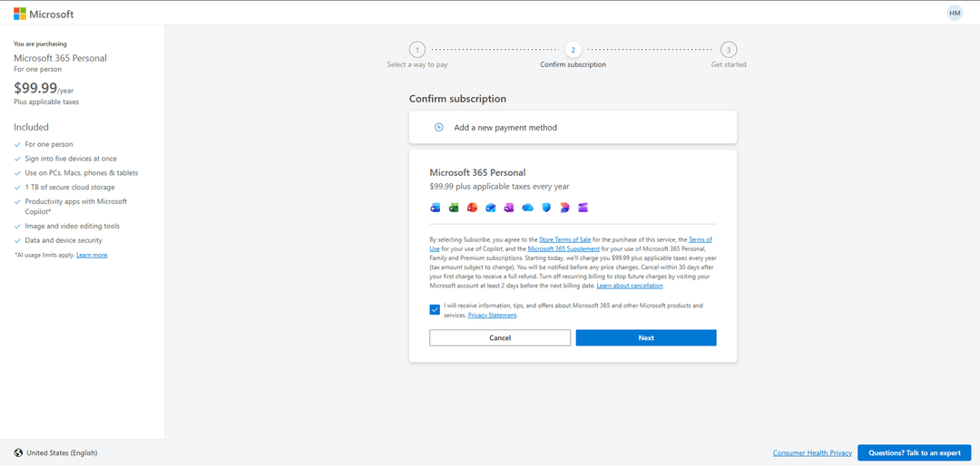Uncheck the Microsoft 365 offers checkbox
This screenshot has width=980, height=466.
coord(436,309)
